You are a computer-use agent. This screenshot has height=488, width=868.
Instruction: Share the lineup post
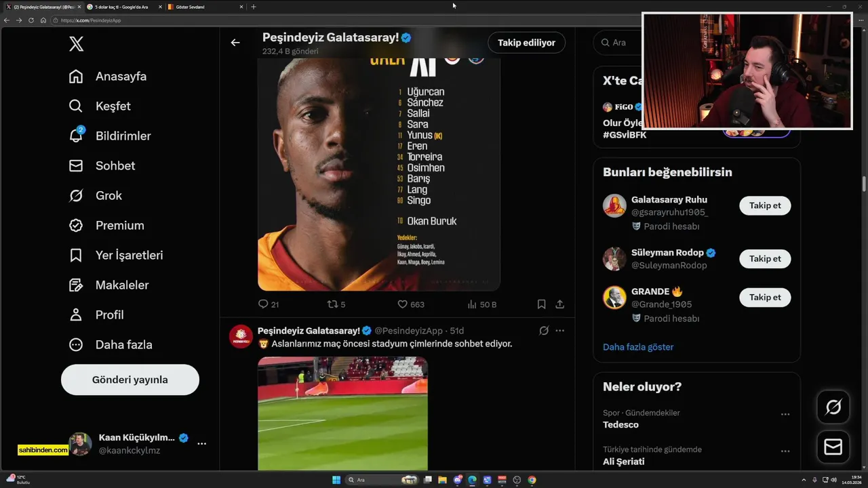[x=560, y=305]
